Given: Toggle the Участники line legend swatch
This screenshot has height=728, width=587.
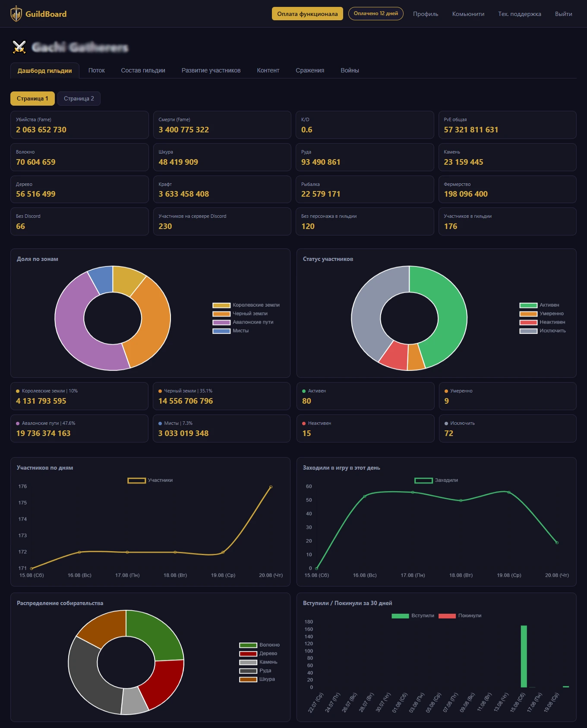Looking at the screenshot, I should pyautogui.click(x=136, y=480).
